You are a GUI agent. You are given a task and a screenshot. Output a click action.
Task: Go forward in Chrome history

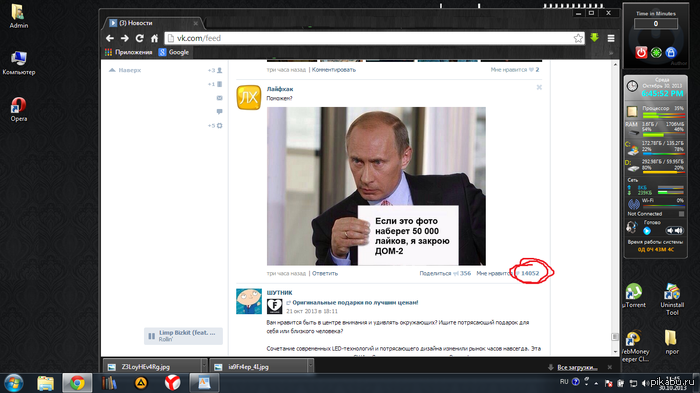(125, 38)
